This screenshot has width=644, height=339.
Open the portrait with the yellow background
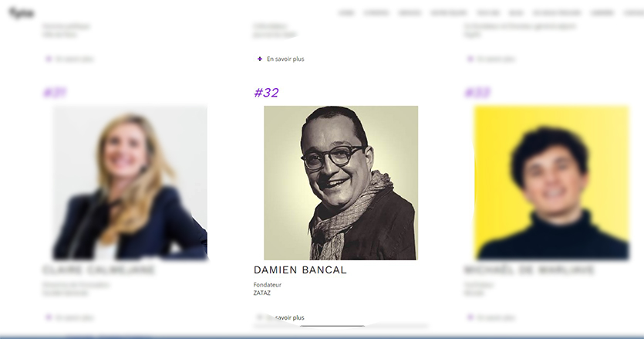click(551, 183)
